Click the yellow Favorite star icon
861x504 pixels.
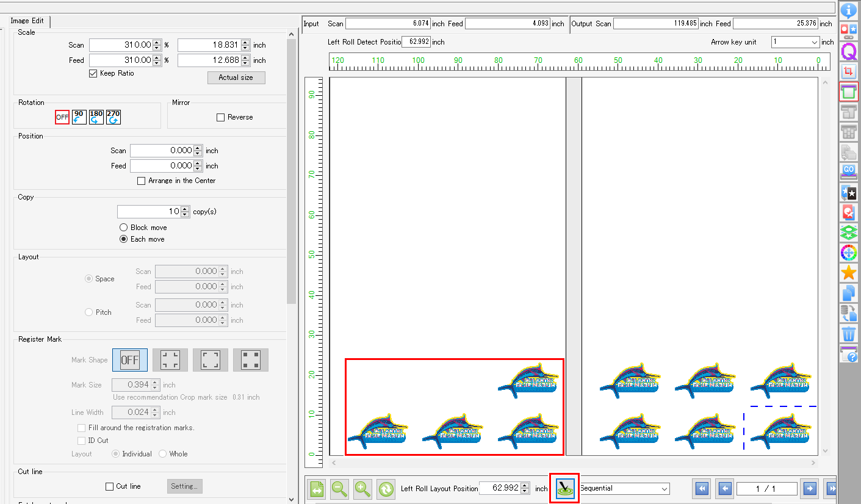[849, 273]
